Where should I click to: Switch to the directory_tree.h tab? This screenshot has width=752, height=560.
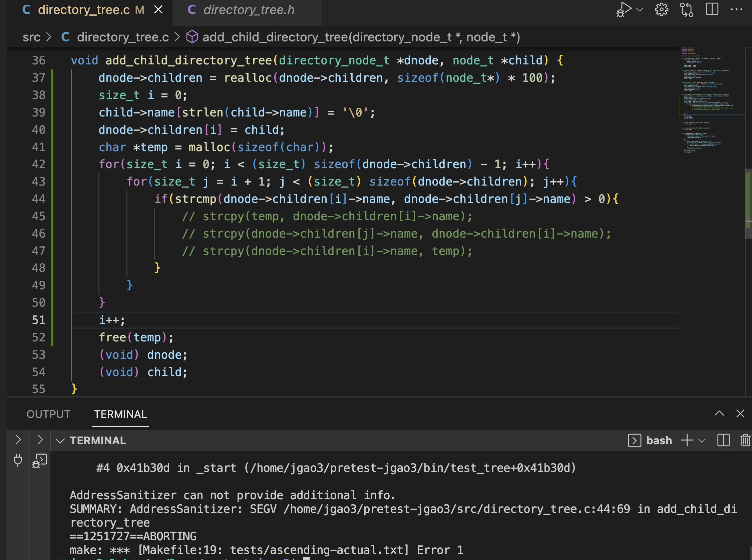tap(248, 10)
